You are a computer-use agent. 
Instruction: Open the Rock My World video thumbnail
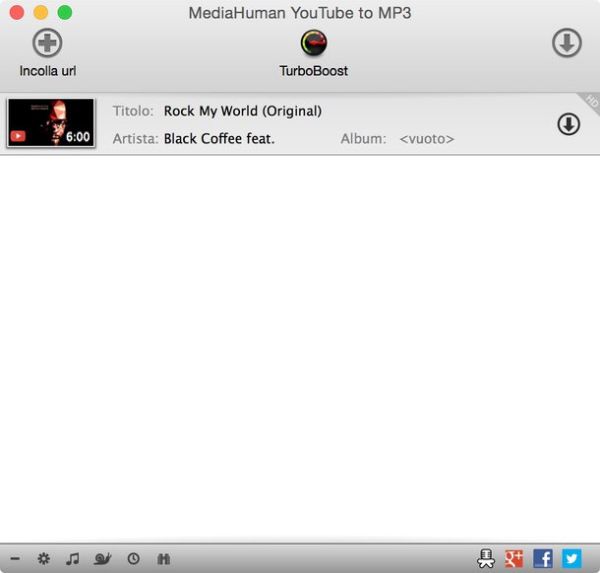[x=51, y=123]
